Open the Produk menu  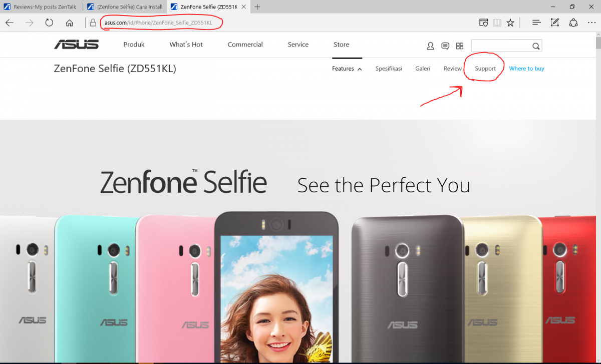134,45
